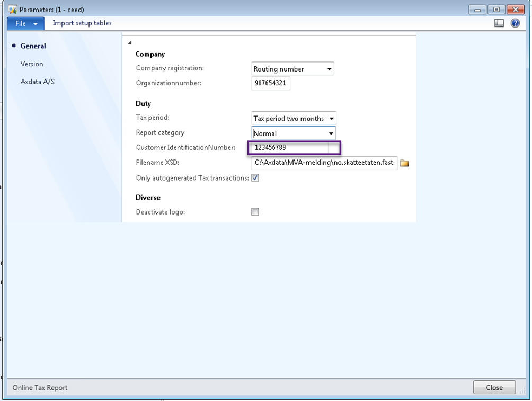Select the Version tab
This screenshot has height=401, width=532.
click(x=32, y=64)
